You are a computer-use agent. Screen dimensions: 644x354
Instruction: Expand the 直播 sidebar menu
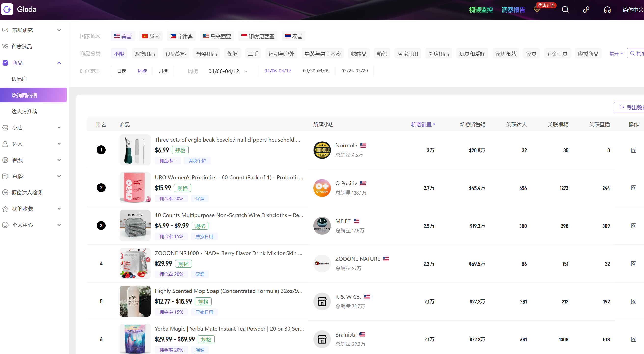click(59, 176)
